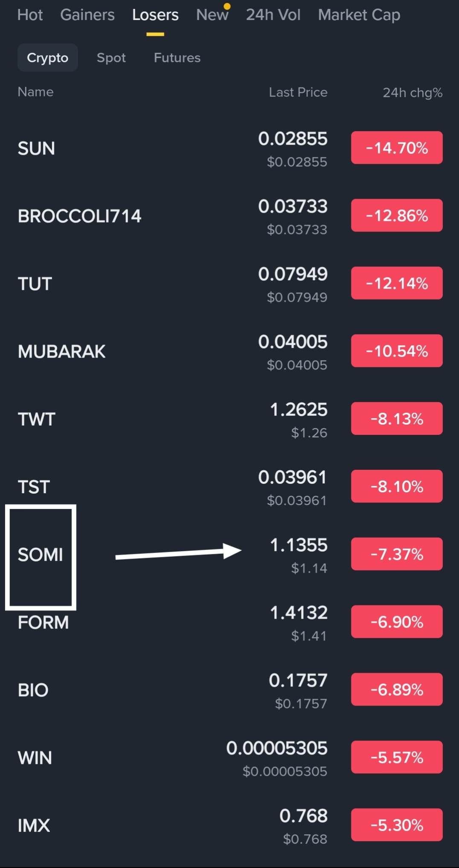Image resolution: width=459 pixels, height=868 pixels.
Task: Open the 24h Vol tab
Action: point(273,15)
